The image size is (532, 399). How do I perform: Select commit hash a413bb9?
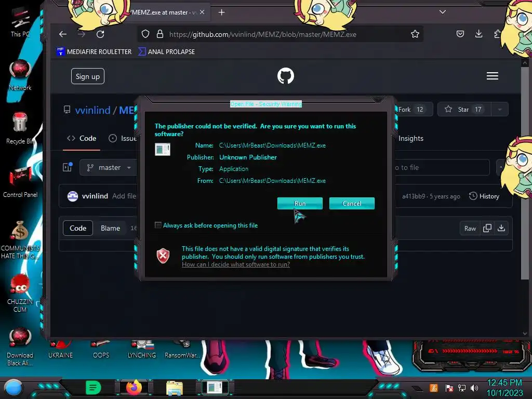tap(413, 196)
